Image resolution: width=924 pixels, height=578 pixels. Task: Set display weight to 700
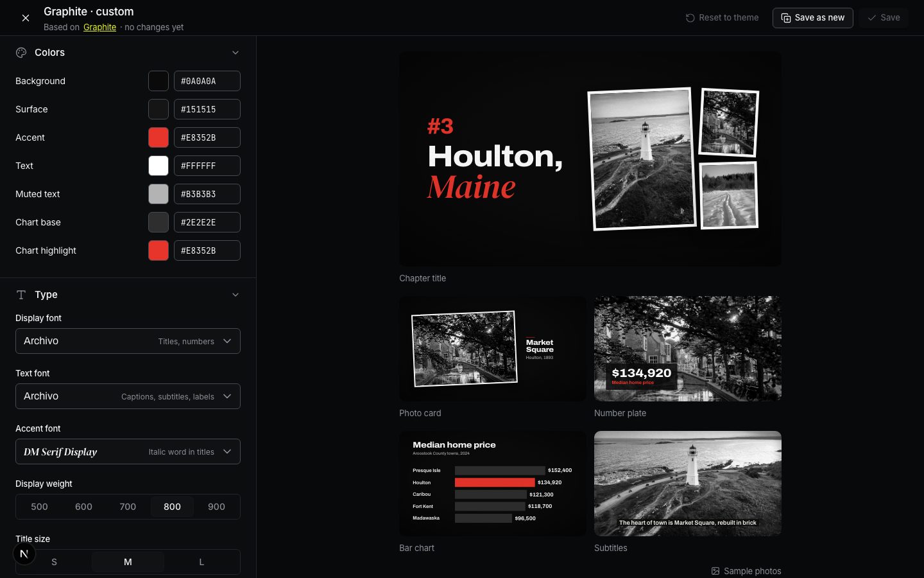[x=128, y=507]
